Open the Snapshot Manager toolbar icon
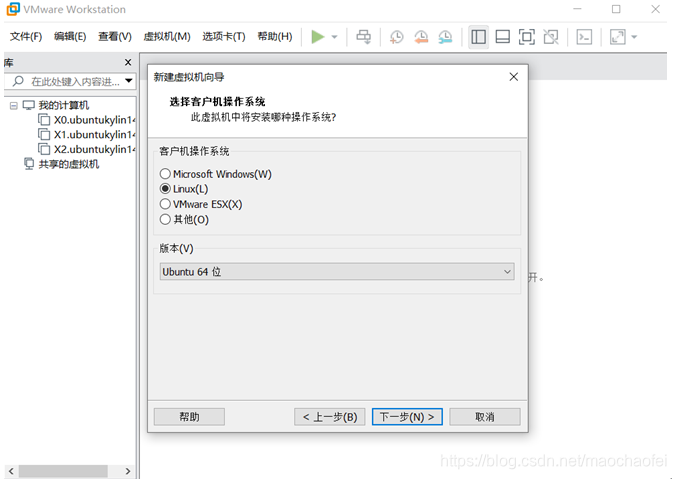Viewport: 676px width, 479px height. [445, 37]
